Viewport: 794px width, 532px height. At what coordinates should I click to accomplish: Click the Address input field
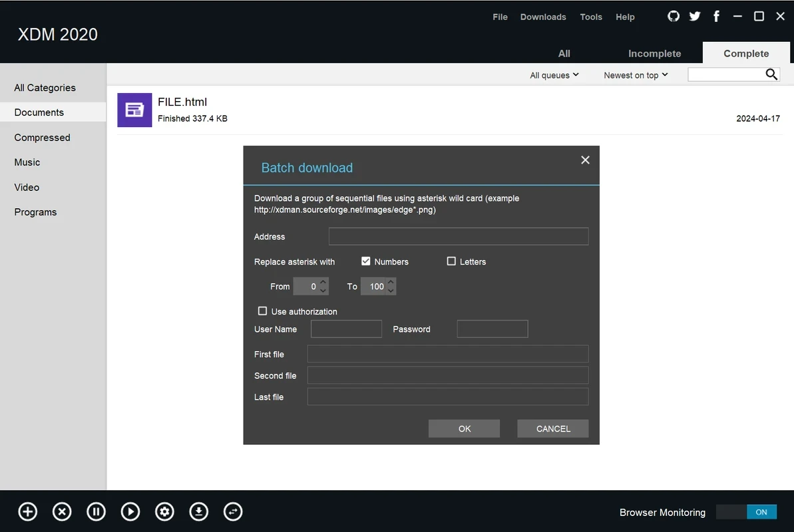(x=459, y=236)
